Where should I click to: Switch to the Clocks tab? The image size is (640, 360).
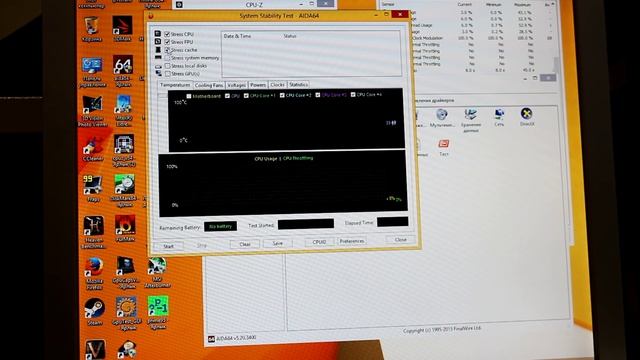point(277,84)
